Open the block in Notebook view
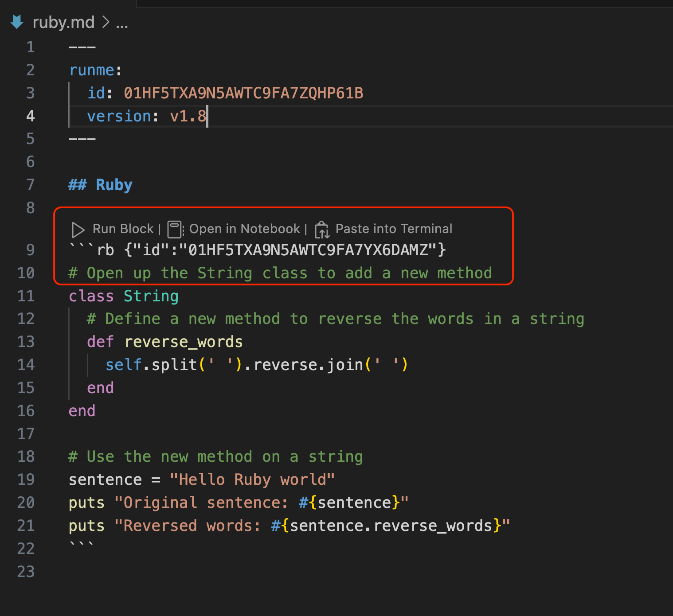673x616 pixels. pyautogui.click(x=245, y=229)
